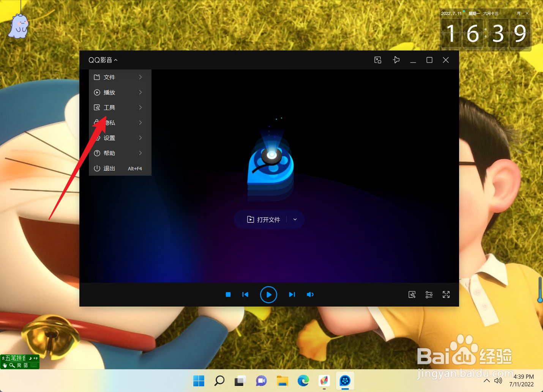
Task: Maximize the QQ影音 window
Action: pyautogui.click(x=429, y=60)
